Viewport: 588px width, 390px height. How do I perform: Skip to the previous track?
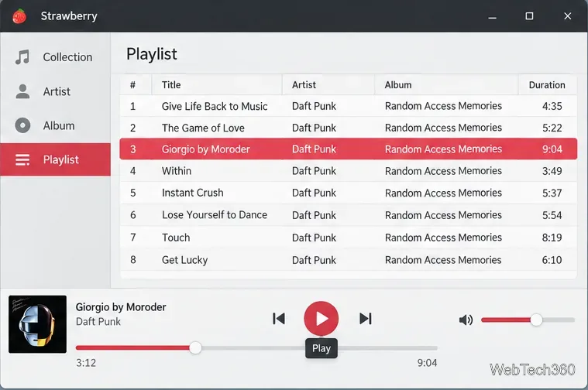point(279,319)
